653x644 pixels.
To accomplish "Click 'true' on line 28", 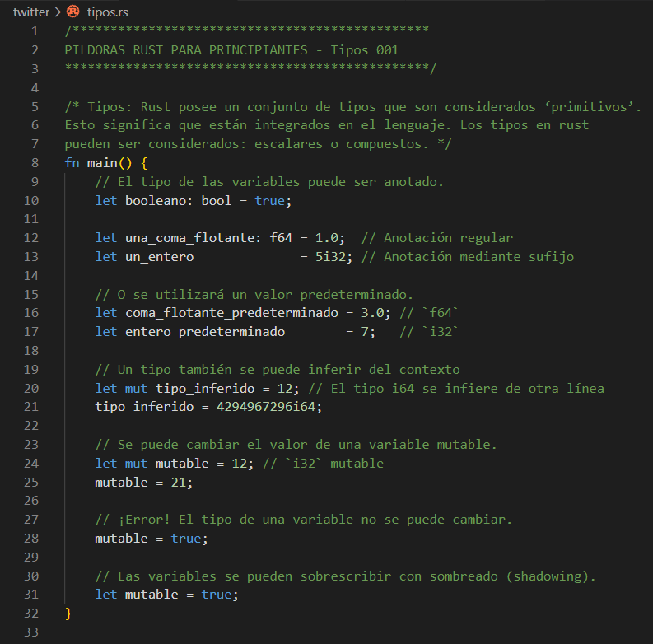I will 186,539.
